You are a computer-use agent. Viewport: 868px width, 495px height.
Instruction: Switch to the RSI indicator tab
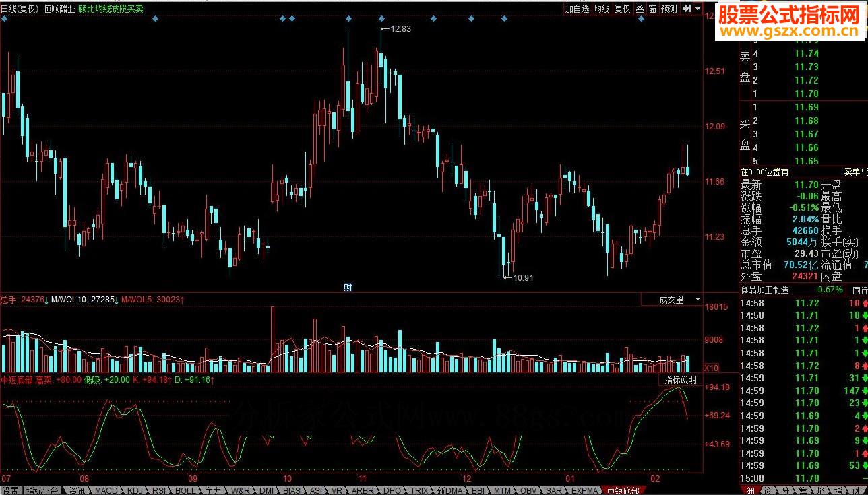click(x=160, y=490)
